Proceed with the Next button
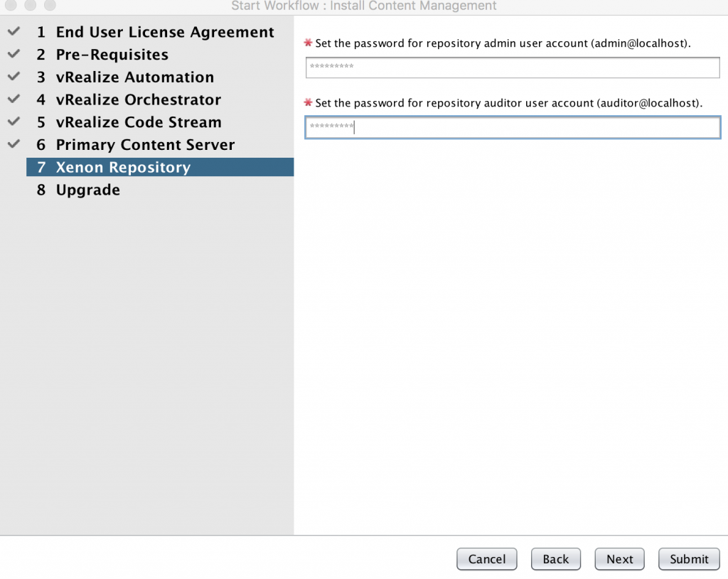This screenshot has height=579, width=728. point(619,559)
